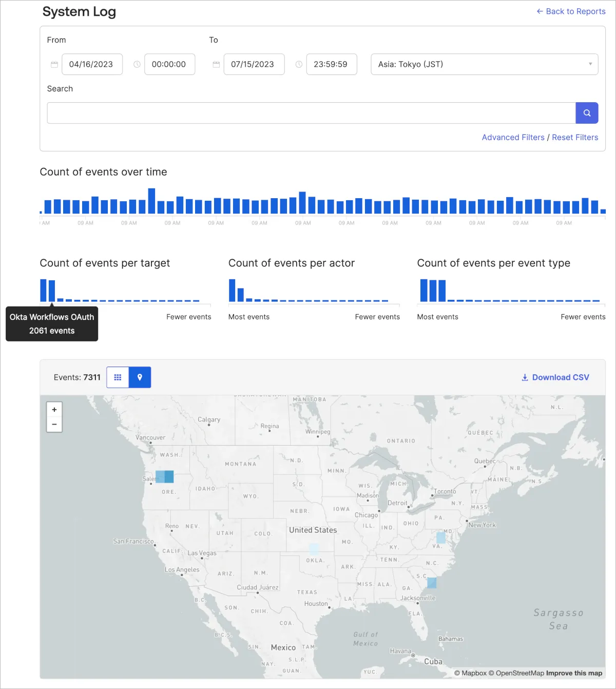Select the map pin view toggle

(x=140, y=377)
